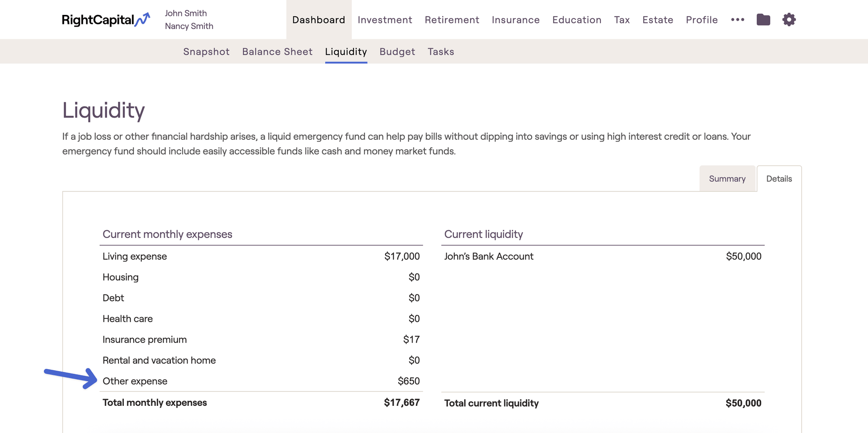This screenshot has width=868, height=433.
Task: Open the Balance Sheet sub-tab
Action: coord(277,52)
